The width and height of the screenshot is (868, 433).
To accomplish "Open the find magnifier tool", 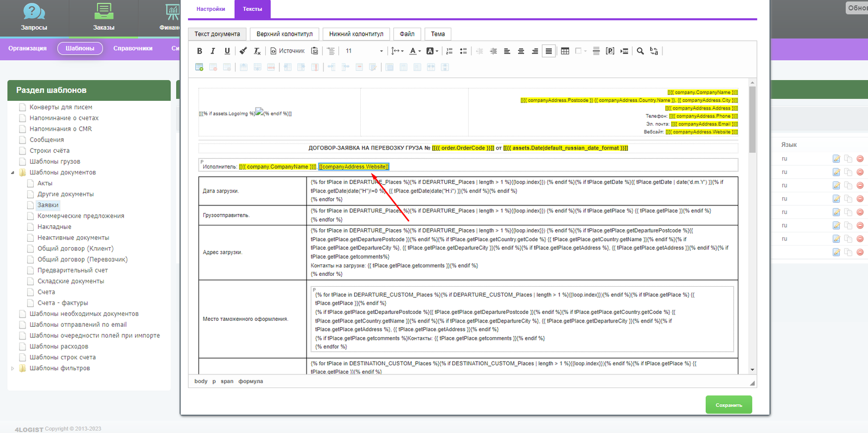I will [x=640, y=51].
